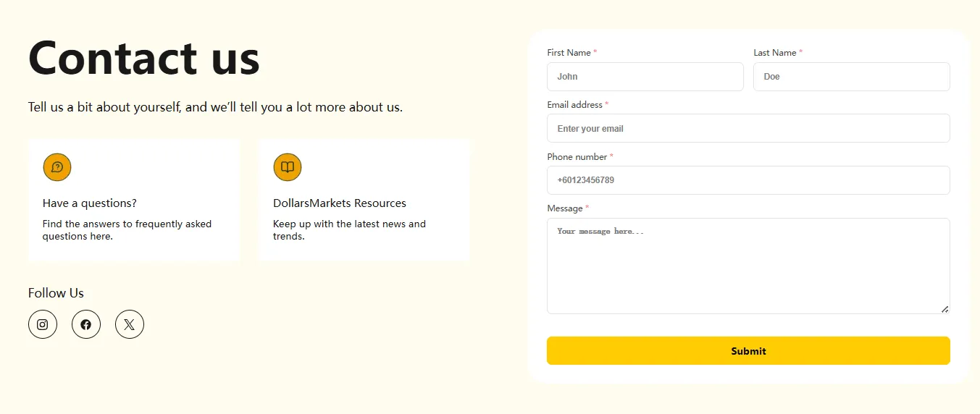Click the "Follow Us" label
The height and width of the screenshot is (414, 980).
pyautogui.click(x=56, y=293)
